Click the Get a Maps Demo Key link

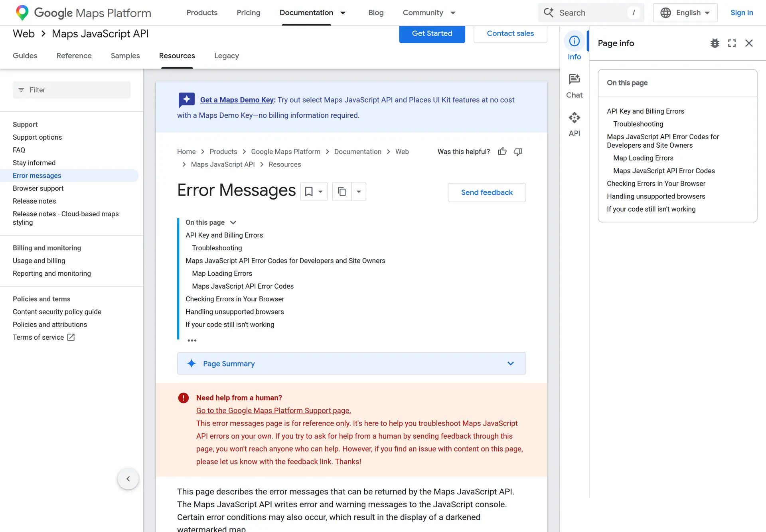tap(238, 100)
